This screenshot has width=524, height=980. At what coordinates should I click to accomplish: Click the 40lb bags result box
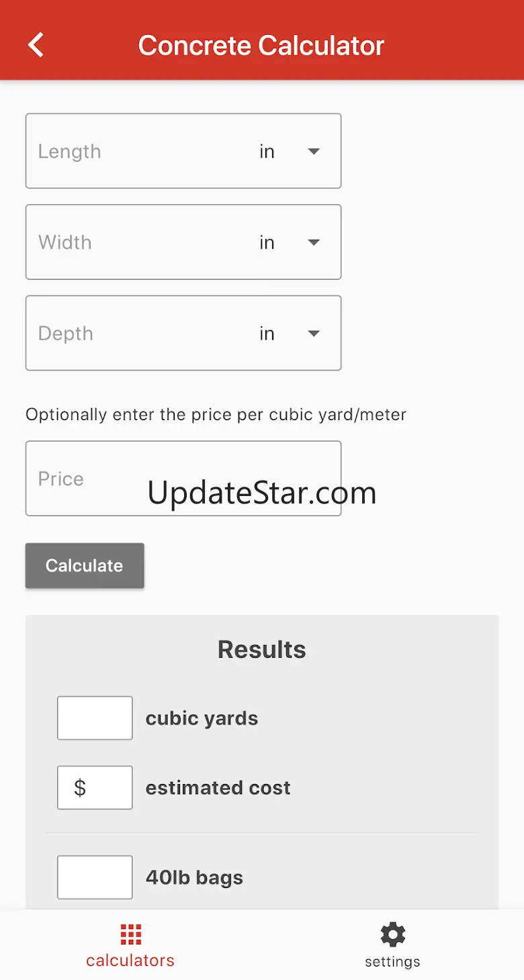(95, 877)
